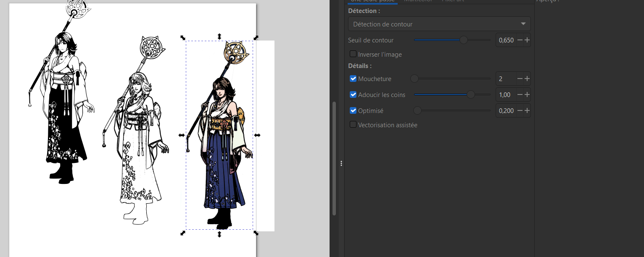Decrease Optimisé value with minus button

click(x=520, y=111)
